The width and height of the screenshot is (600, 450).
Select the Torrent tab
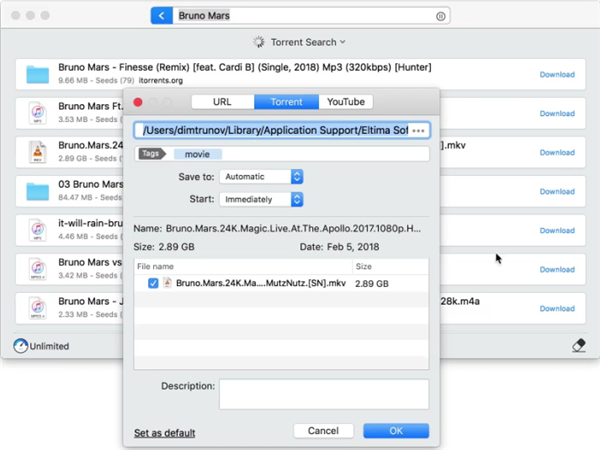pos(286,102)
